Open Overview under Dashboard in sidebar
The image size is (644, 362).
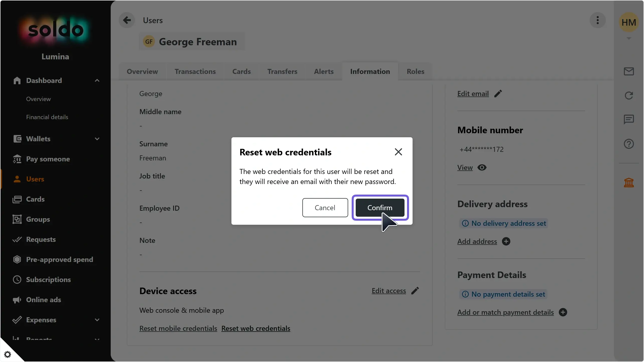pos(38,99)
